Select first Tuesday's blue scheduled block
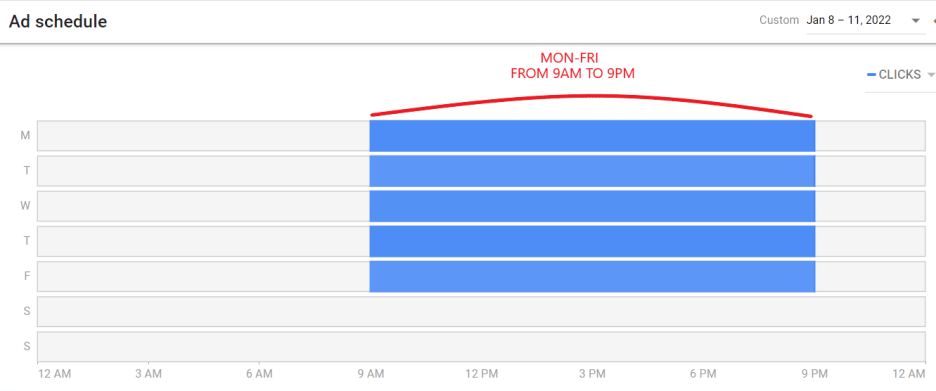This screenshot has height=391, width=936. pyautogui.click(x=592, y=171)
